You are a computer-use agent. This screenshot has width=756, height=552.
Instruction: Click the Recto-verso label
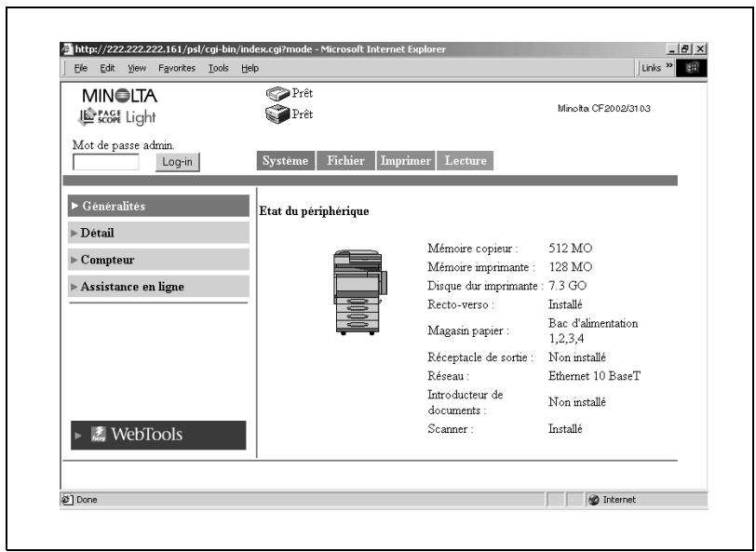click(461, 304)
